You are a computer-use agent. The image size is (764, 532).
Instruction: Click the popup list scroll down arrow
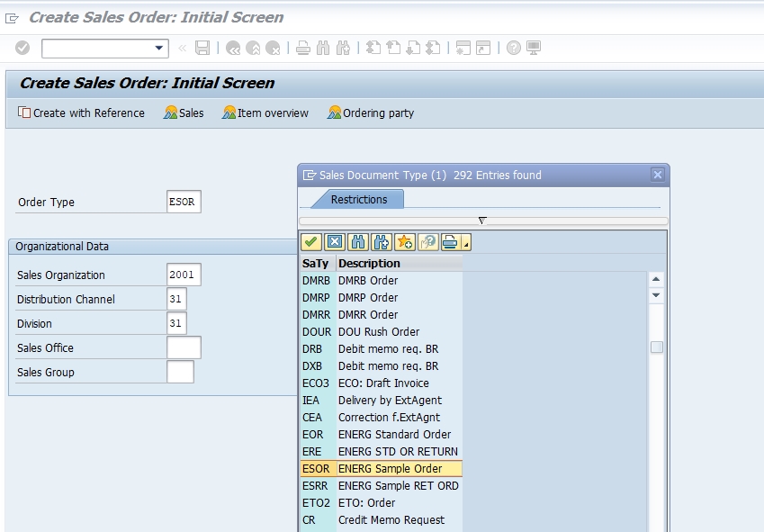point(656,295)
